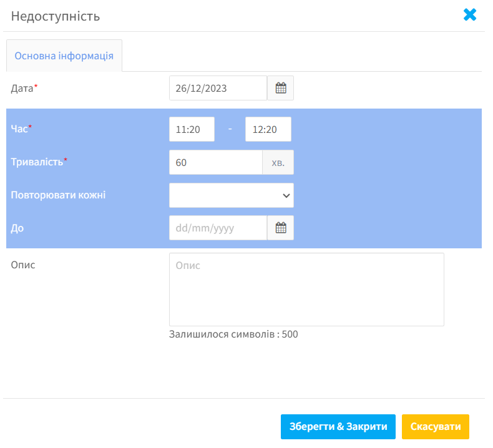Click the хв. unit label
The image size is (493, 448).
point(278,162)
